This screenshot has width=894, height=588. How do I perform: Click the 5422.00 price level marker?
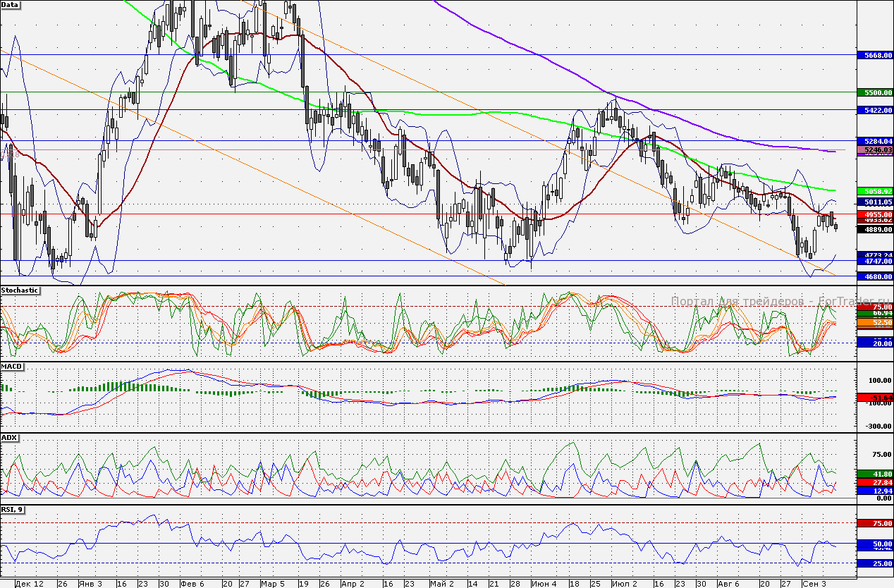click(x=874, y=110)
